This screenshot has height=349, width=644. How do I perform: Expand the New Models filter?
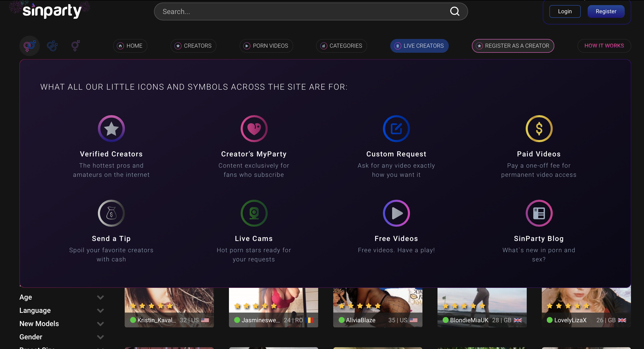[x=100, y=324]
